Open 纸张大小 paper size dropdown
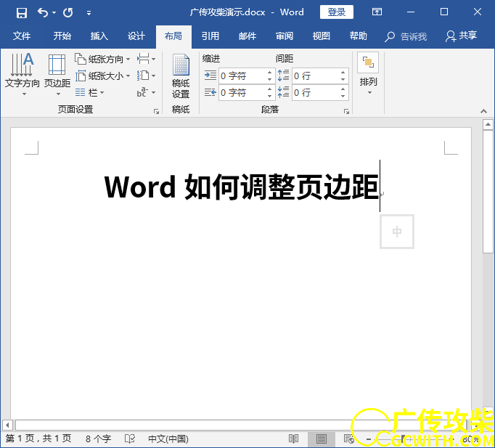 point(102,76)
